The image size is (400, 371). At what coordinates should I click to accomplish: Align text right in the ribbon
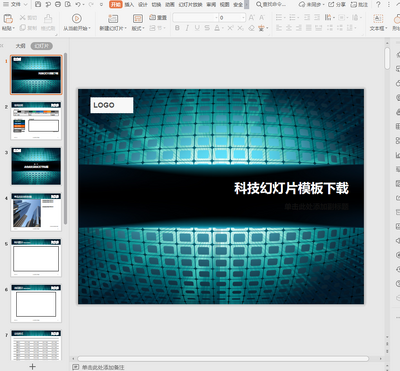(x=299, y=28)
